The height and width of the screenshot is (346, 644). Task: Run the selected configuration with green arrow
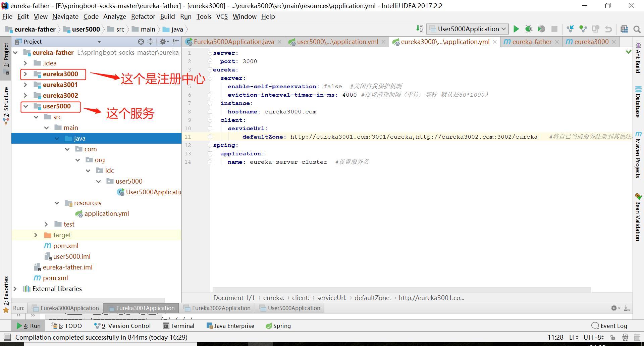point(516,29)
